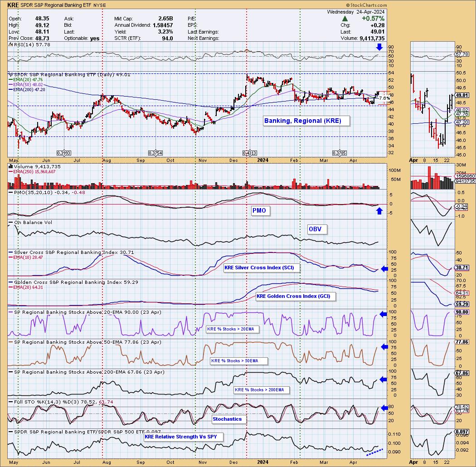Viewport: 476px width, 467px height.
Task: Click the EMA(200) 47.20 legend entry
Action: 27,90
